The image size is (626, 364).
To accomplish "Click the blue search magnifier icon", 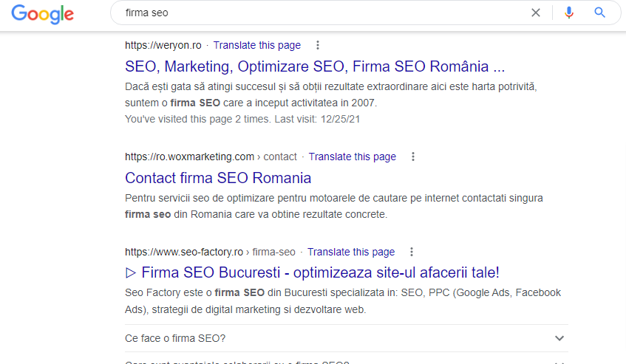I will click(x=599, y=13).
